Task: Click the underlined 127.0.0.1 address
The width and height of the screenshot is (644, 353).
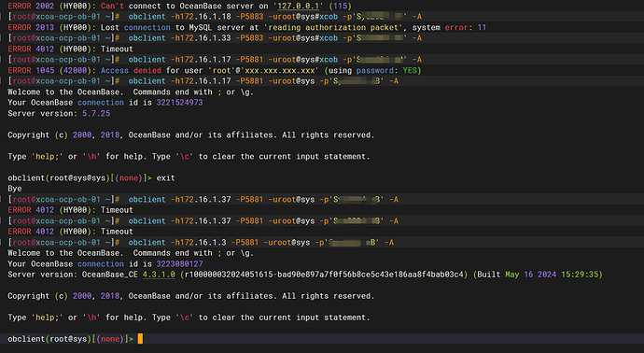Action: [298, 7]
